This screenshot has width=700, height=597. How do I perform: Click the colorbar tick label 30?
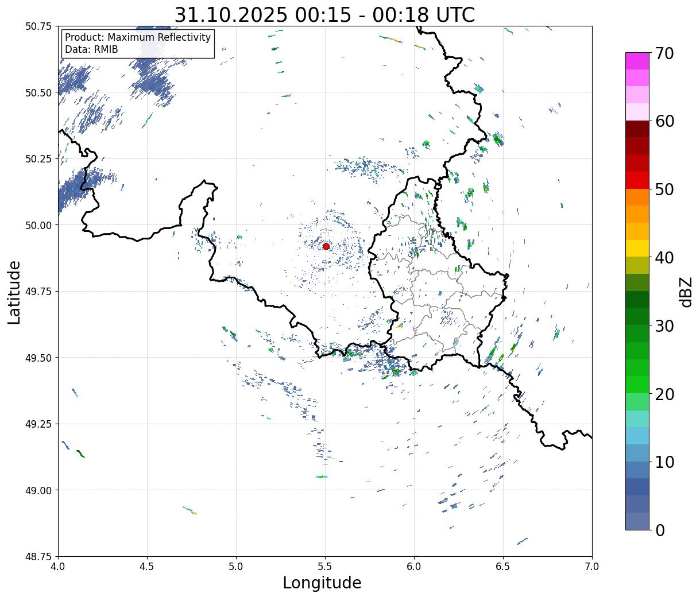(664, 326)
